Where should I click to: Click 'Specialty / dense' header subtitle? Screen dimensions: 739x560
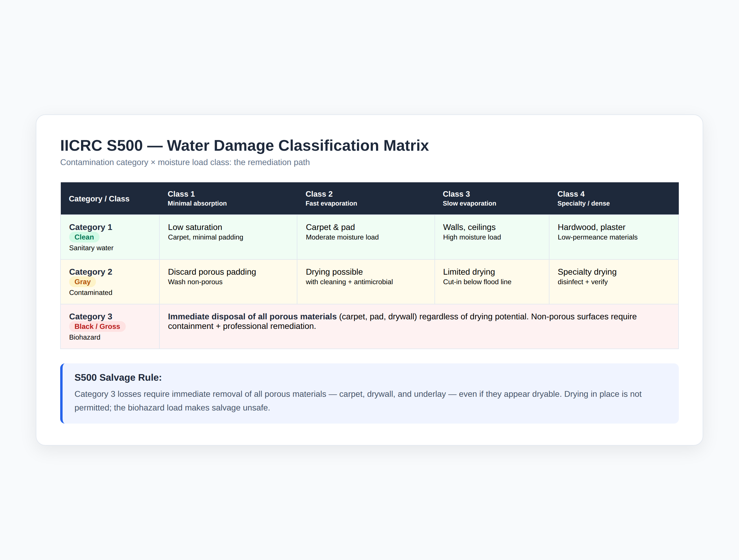(584, 203)
